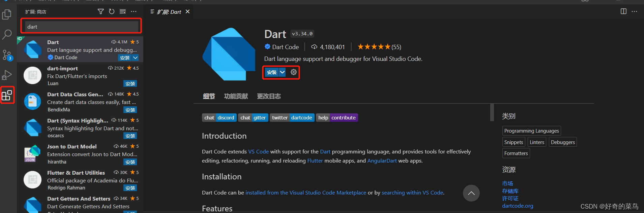Select the Debuggers category tag
644x213 pixels.
(563, 142)
